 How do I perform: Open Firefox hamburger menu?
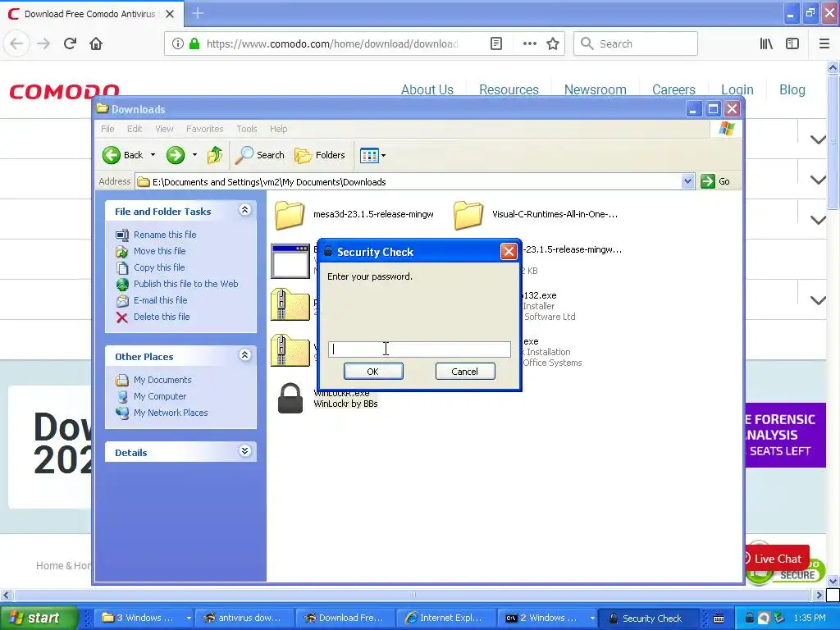point(824,43)
